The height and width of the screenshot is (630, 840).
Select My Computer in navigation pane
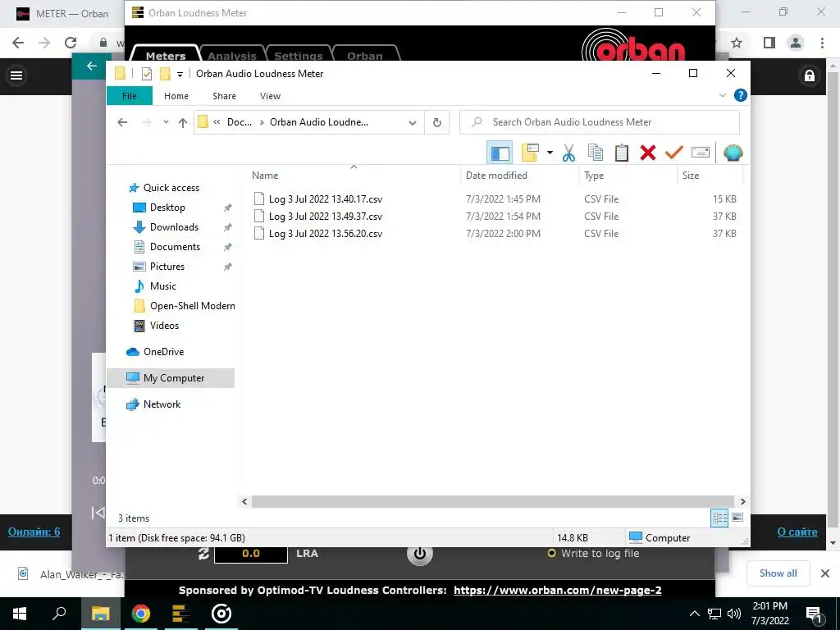pos(171,378)
